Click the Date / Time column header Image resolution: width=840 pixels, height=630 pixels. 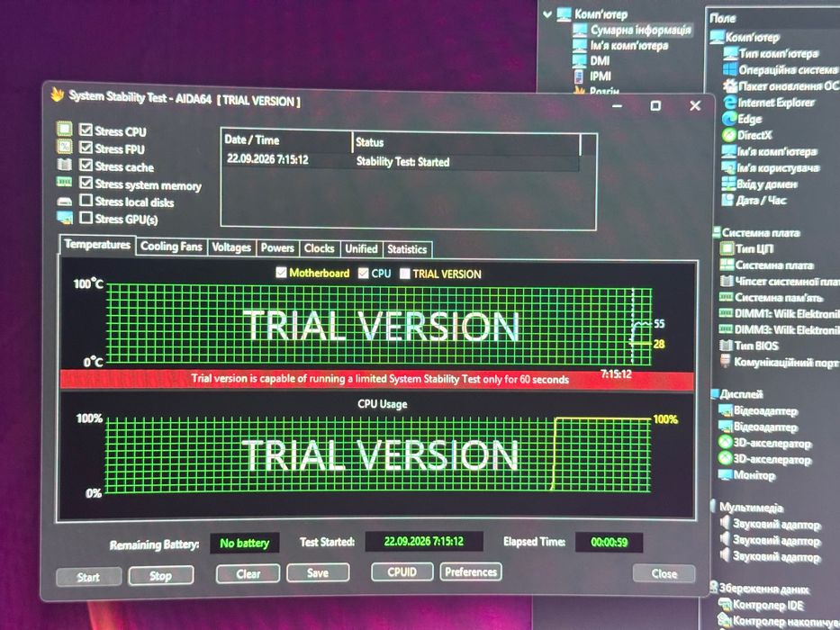(286, 140)
